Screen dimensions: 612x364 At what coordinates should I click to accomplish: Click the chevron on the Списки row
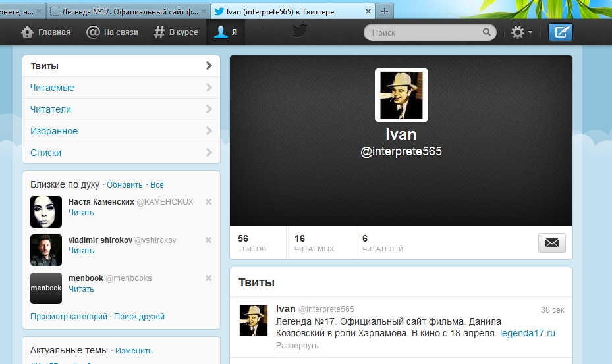[x=209, y=153]
